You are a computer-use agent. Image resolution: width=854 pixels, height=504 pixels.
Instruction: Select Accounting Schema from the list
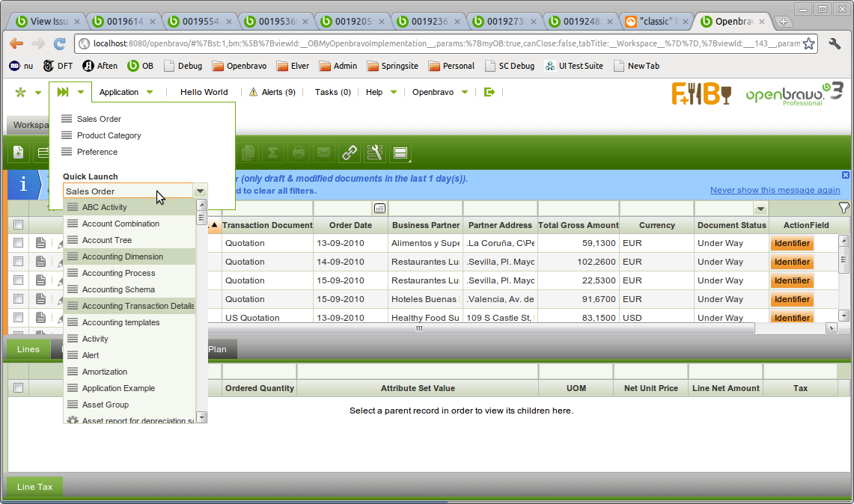pyautogui.click(x=118, y=289)
